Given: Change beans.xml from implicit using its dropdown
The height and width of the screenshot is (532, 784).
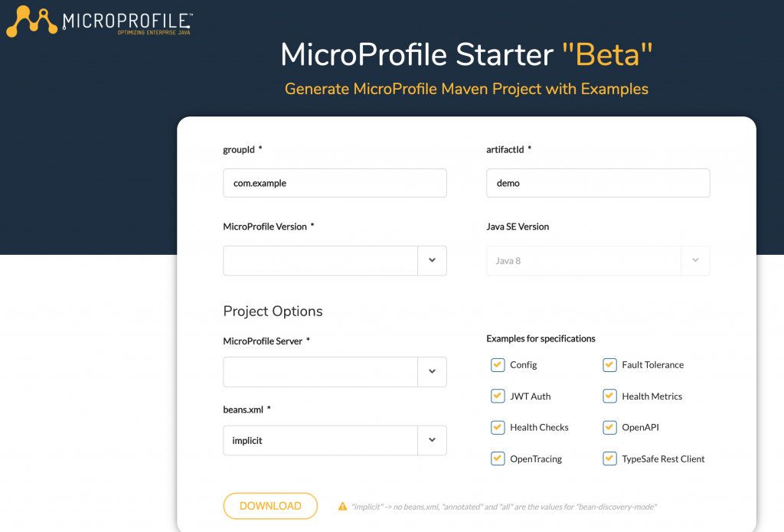Looking at the screenshot, I should tap(335, 440).
